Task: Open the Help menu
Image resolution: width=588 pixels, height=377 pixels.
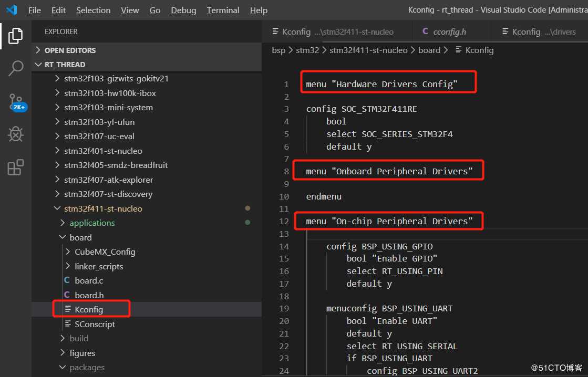Action: (x=259, y=10)
